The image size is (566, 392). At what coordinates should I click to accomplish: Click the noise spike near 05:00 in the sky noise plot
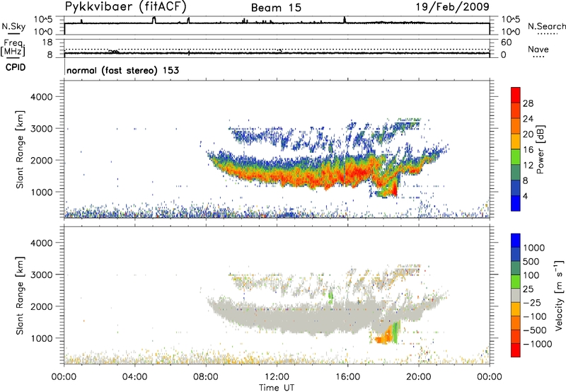(x=154, y=20)
